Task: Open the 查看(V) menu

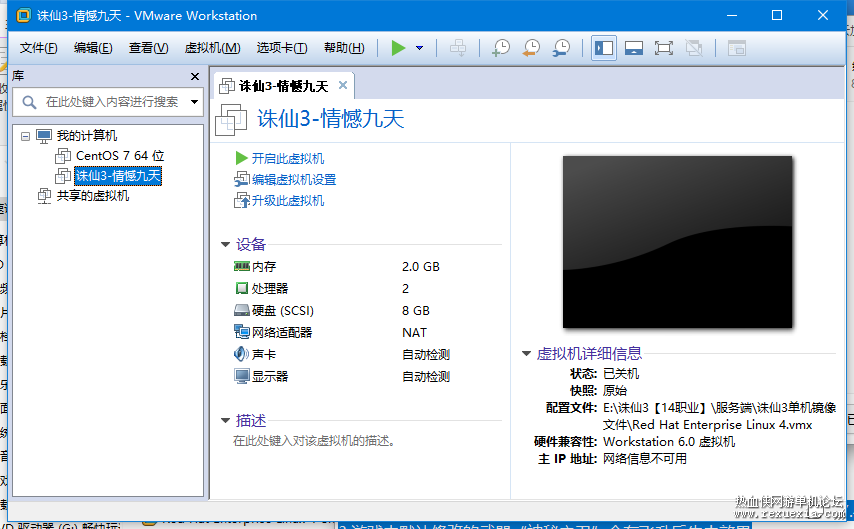Action: [148, 48]
